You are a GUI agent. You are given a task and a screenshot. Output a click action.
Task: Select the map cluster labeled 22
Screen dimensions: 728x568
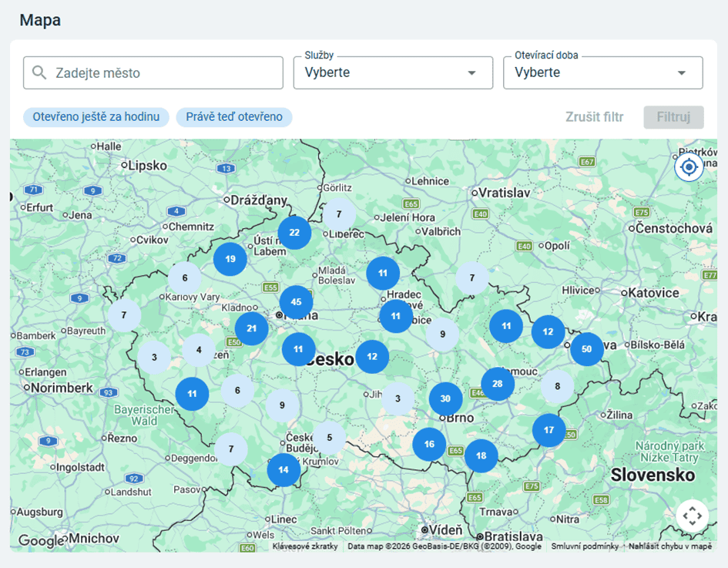point(294,233)
